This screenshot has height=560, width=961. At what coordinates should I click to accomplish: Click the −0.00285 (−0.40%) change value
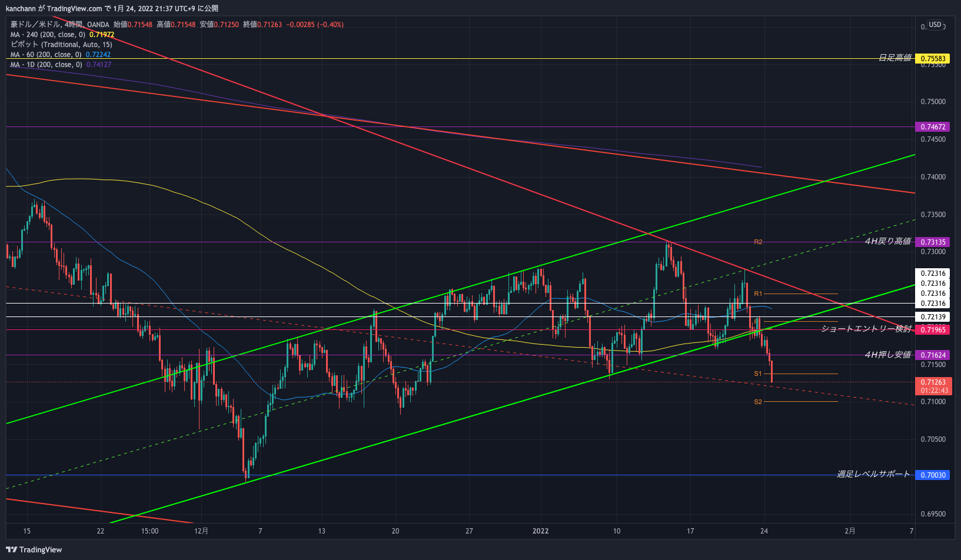(315, 25)
